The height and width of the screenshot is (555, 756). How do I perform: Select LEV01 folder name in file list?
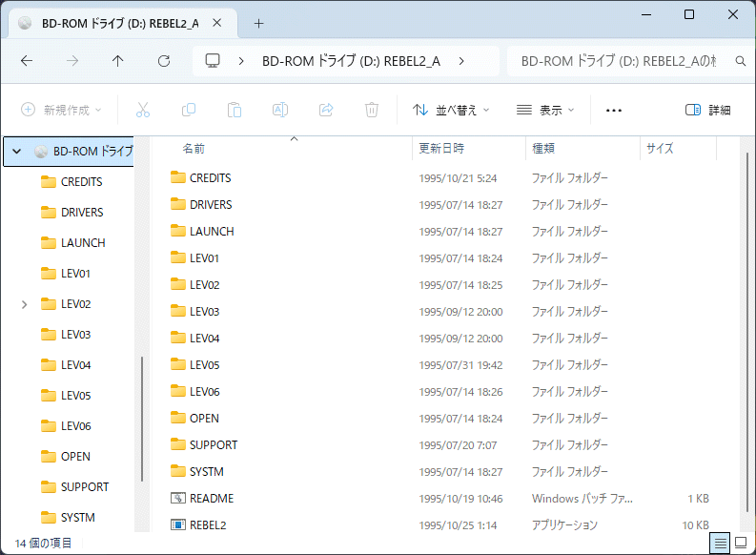(204, 258)
